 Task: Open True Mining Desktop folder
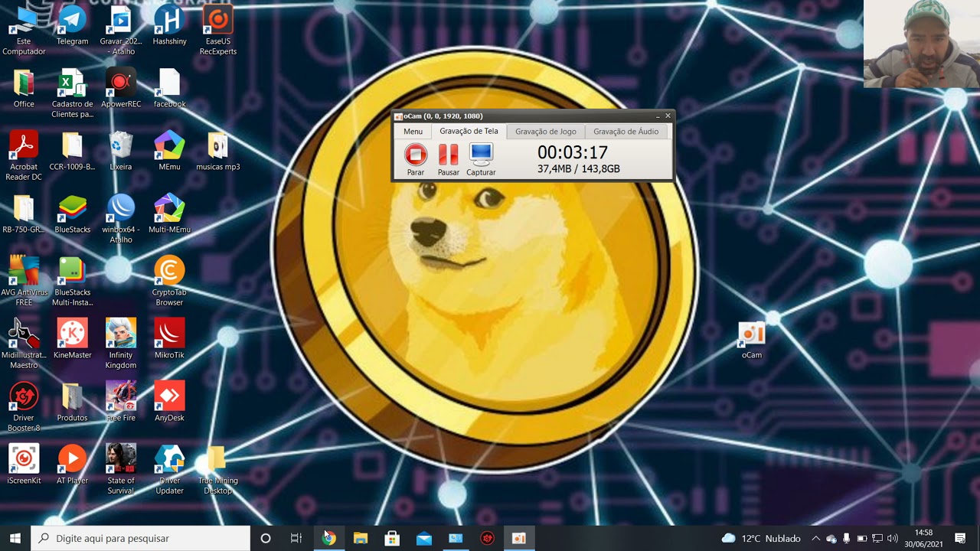click(x=218, y=470)
